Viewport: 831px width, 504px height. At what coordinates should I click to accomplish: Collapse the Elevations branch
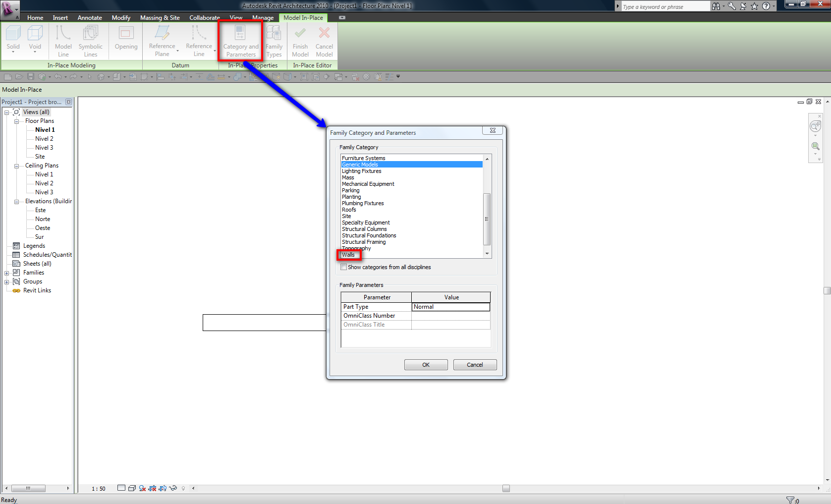point(16,202)
